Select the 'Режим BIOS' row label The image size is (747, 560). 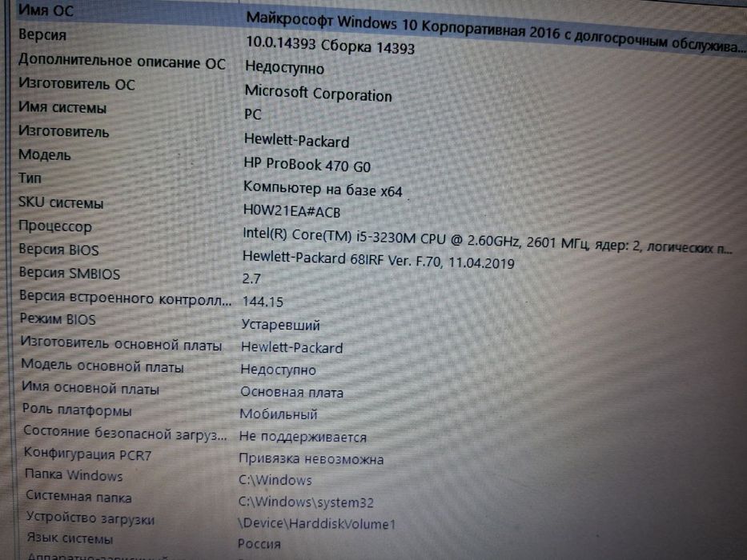click(x=58, y=319)
